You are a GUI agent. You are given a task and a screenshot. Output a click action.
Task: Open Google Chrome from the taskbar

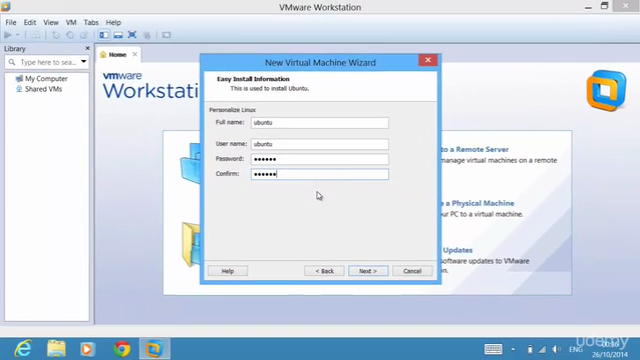click(x=122, y=349)
